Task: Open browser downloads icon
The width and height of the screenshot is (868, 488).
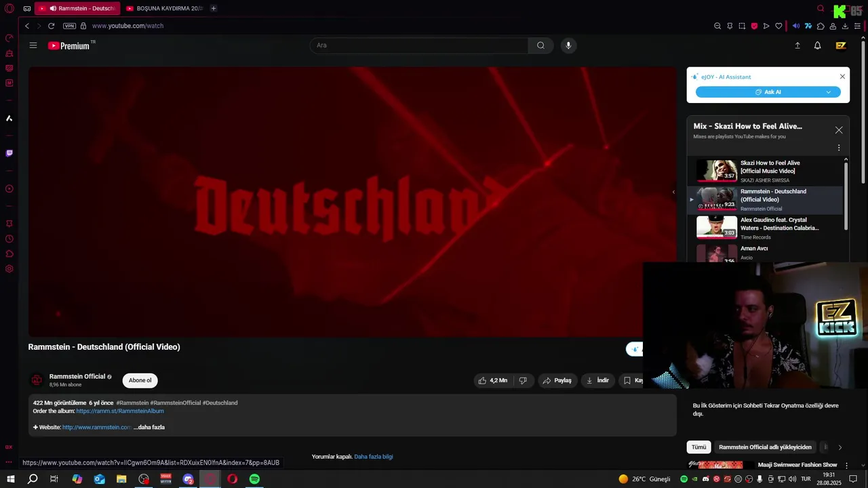Action: 845,26
